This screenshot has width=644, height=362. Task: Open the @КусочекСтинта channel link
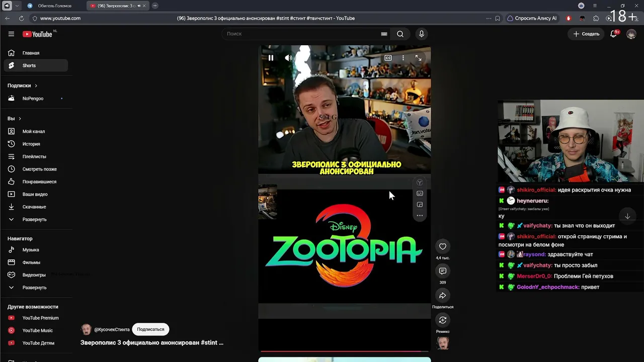[x=112, y=329]
